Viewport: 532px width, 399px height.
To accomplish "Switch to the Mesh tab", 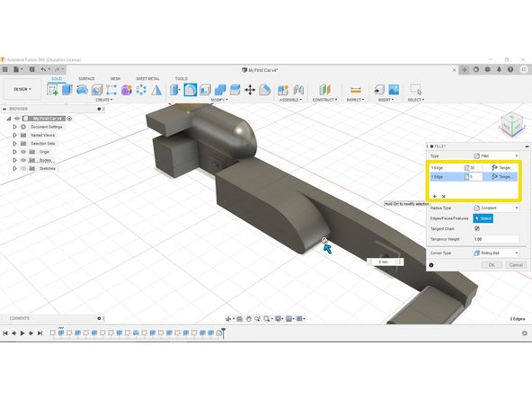I will point(115,78).
